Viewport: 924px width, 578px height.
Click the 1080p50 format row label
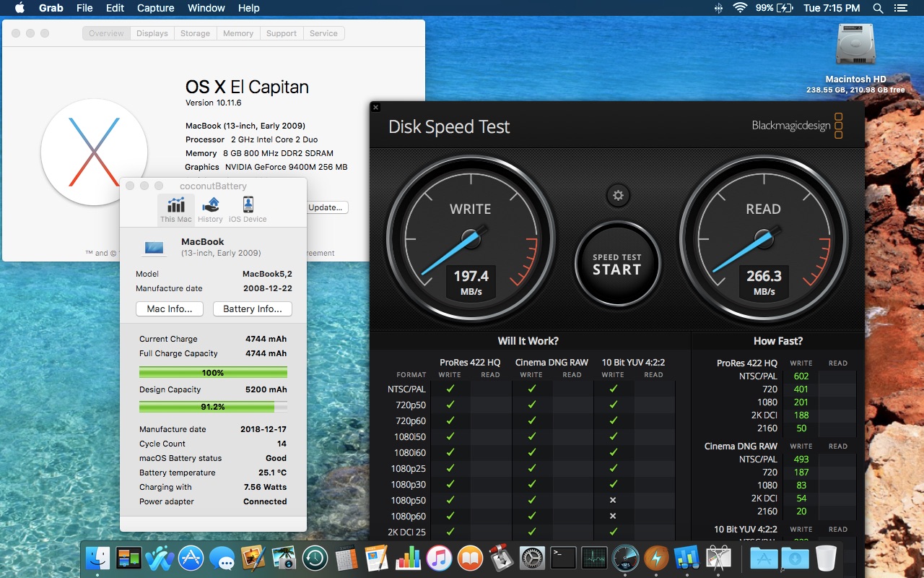coord(409,500)
